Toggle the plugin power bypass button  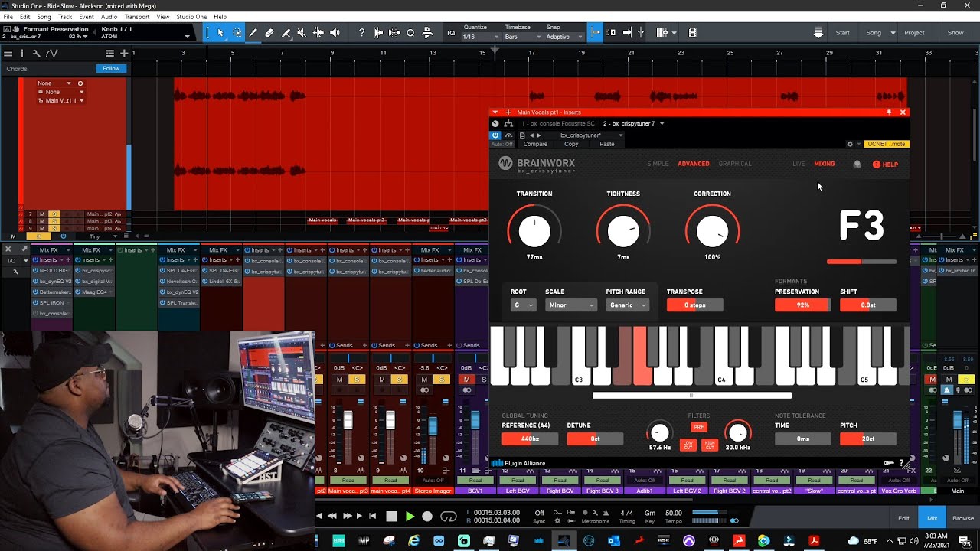point(495,135)
